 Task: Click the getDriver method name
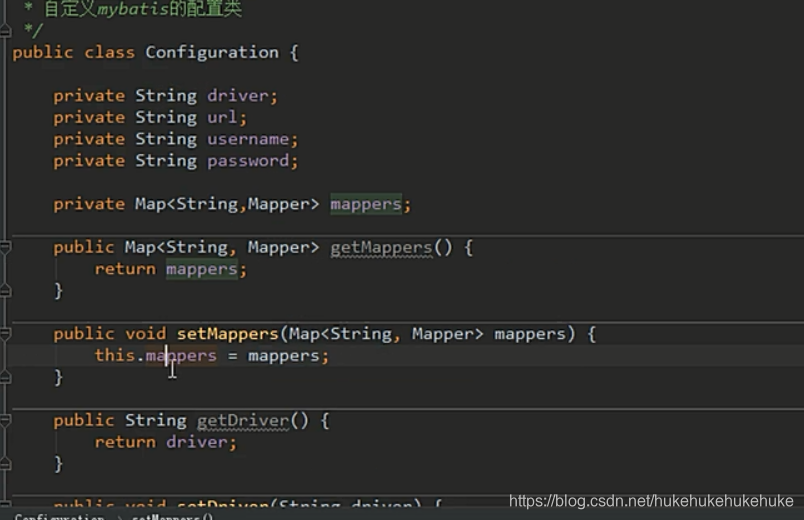tap(243, 421)
